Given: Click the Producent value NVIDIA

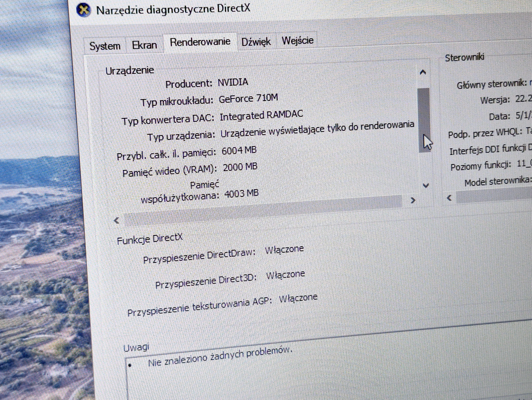Looking at the screenshot, I should (x=233, y=82).
